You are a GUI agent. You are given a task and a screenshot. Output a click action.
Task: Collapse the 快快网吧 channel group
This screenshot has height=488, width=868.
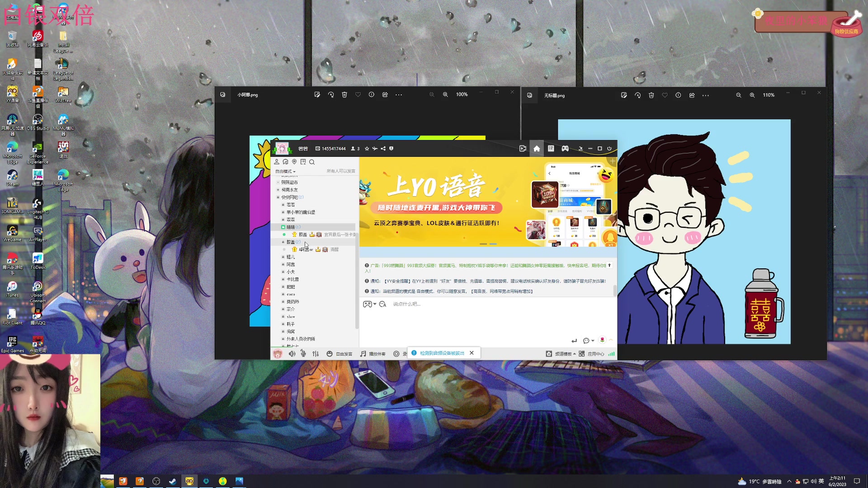[x=278, y=197]
